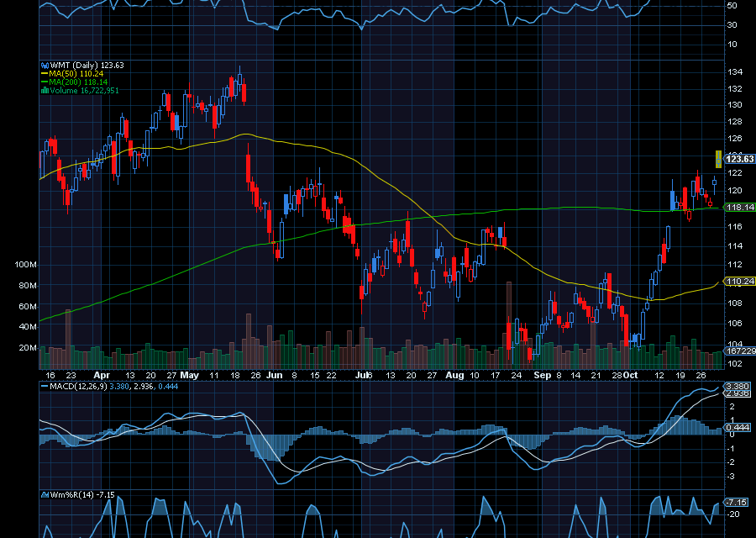Click the 123.63 last price tag
The width and height of the screenshot is (756, 538).
(739, 159)
